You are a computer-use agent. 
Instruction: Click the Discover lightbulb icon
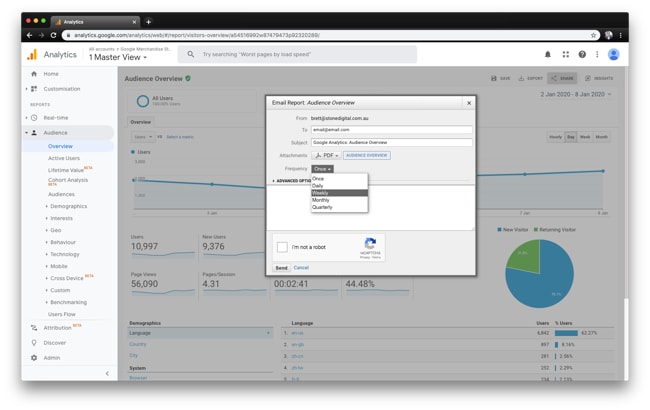[x=34, y=343]
